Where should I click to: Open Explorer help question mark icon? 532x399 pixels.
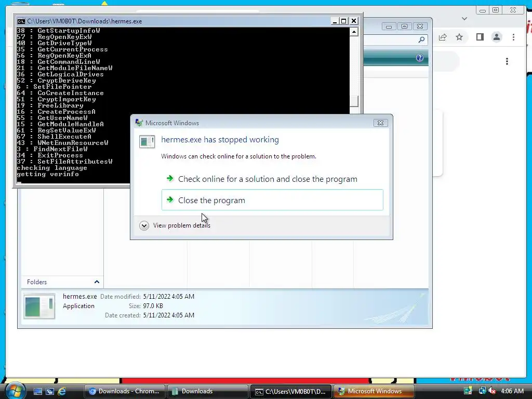pyautogui.click(x=420, y=58)
